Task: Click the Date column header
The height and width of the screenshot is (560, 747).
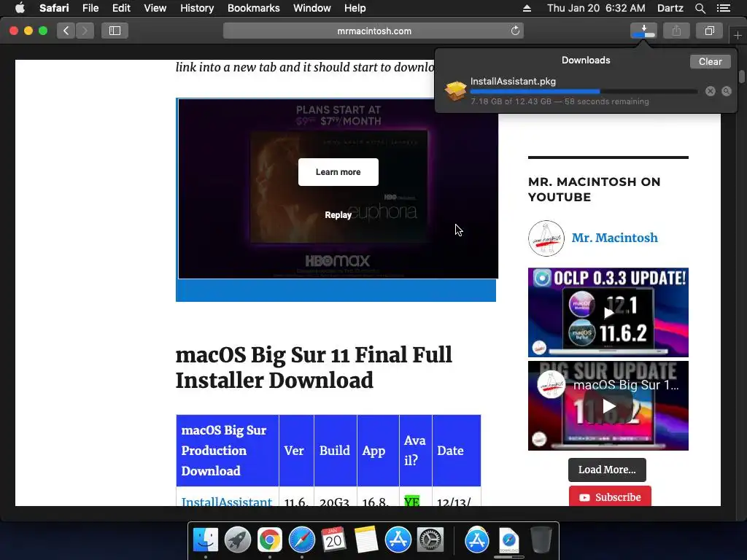Action: click(x=456, y=451)
